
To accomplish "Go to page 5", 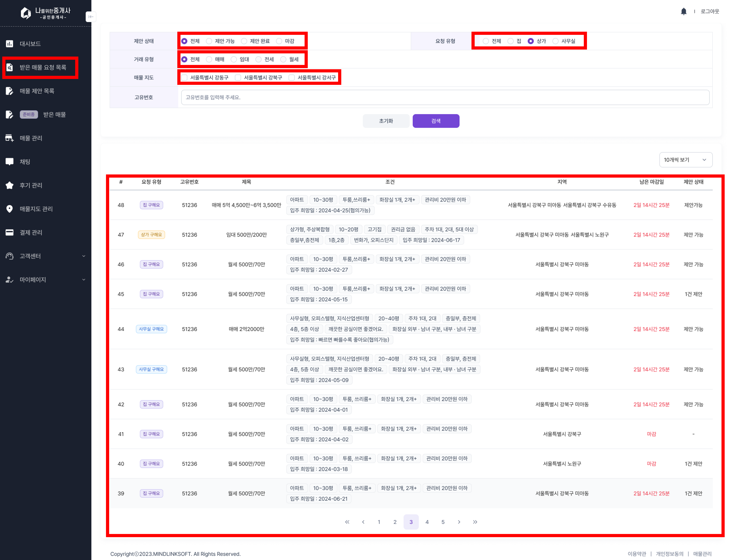I will pyautogui.click(x=443, y=522).
